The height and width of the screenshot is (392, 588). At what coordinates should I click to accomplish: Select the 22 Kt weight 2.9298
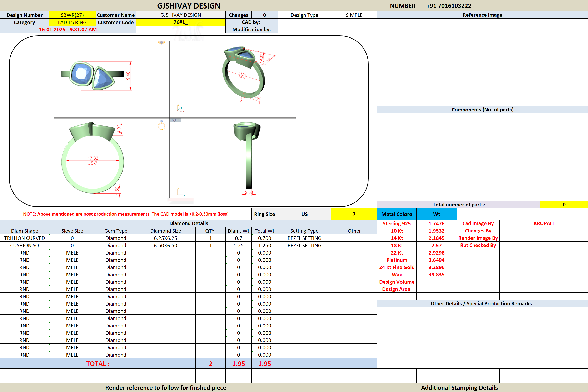[437, 252]
